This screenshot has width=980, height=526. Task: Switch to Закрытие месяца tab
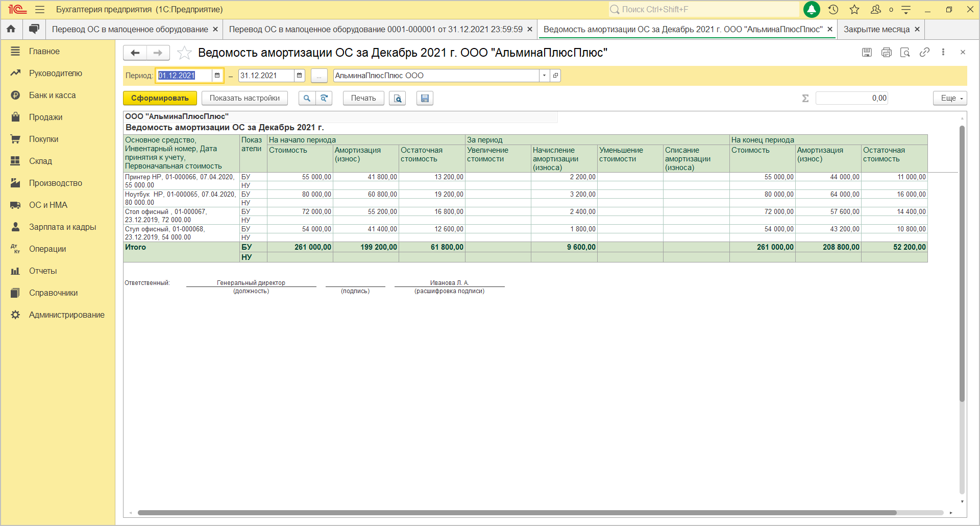[x=876, y=29]
